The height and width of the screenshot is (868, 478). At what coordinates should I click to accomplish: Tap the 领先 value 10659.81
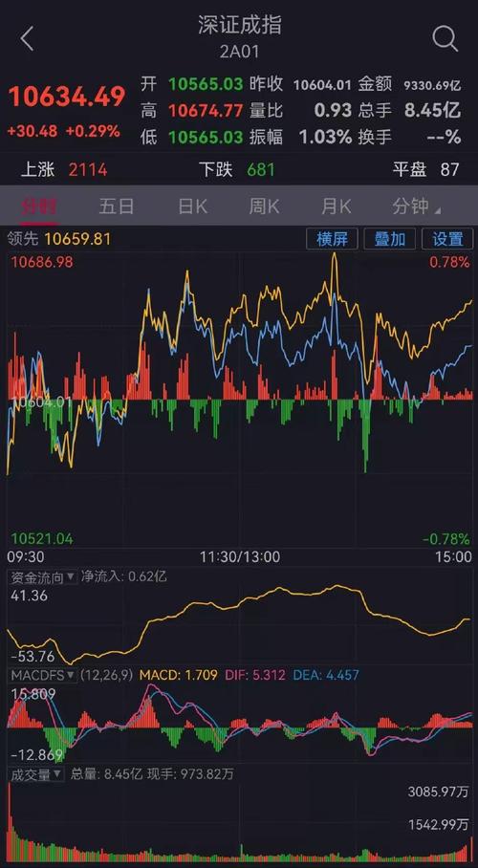coord(77,239)
